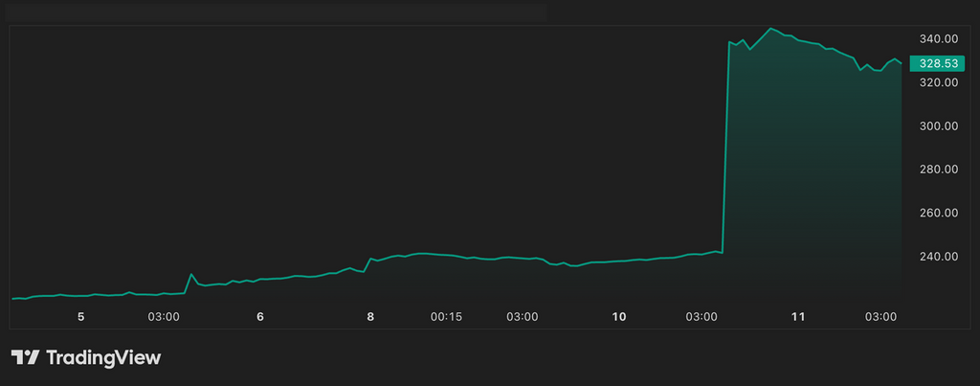The width and height of the screenshot is (980, 386).
Task: Click the green 328.53 current price tag
Action: click(938, 63)
